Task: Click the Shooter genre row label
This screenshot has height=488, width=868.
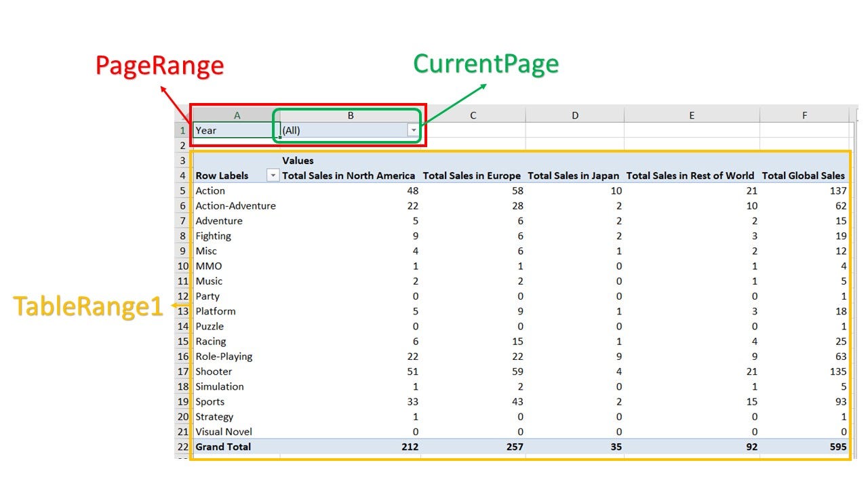Action: pos(214,371)
